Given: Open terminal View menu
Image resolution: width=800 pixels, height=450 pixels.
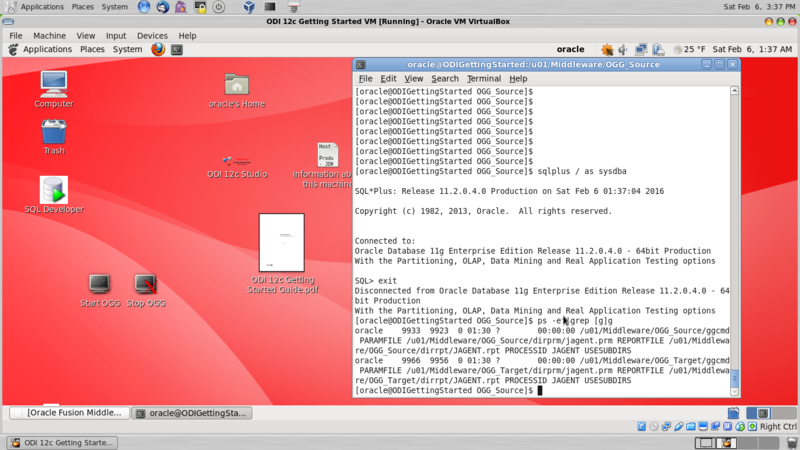Looking at the screenshot, I should click(x=414, y=79).
